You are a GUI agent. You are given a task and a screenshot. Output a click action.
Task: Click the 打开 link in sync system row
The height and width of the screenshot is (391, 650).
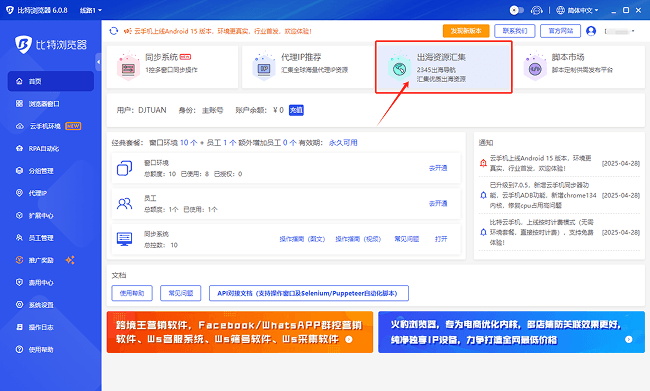[441, 239]
